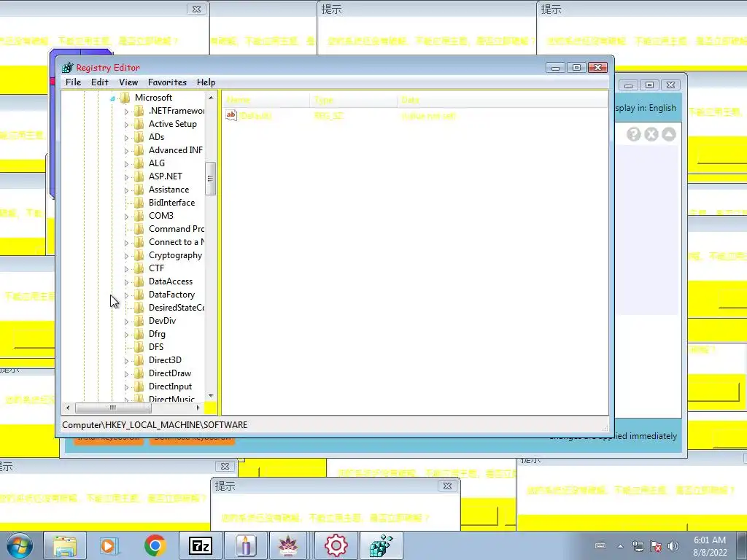Expand the ASP.NET key
Image resolution: width=747 pixels, height=560 pixels.
(126, 176)
